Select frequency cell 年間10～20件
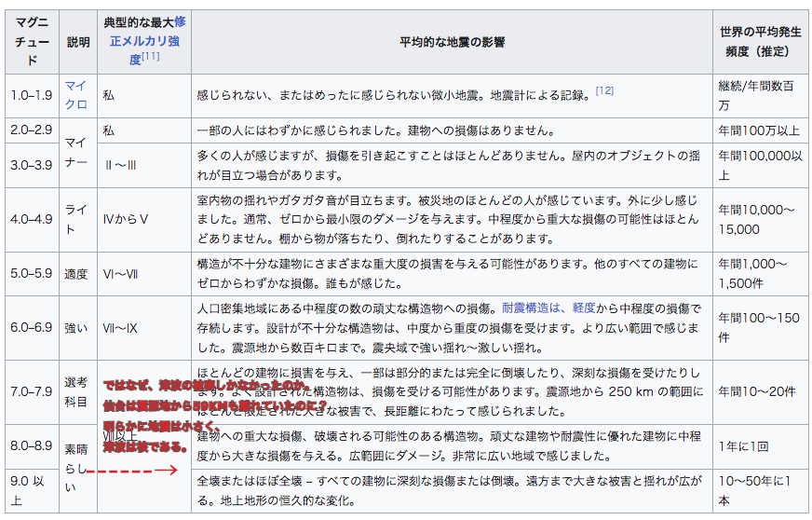The width and height of the screenshot is (812, 520). pyautogui.click(x=760, y=392)
